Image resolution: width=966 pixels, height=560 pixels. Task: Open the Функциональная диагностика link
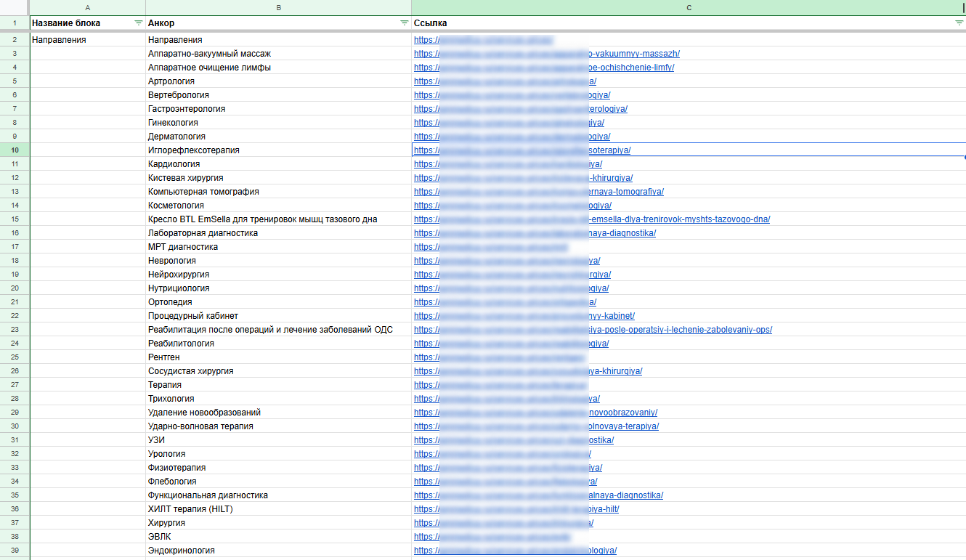[538, 495]
